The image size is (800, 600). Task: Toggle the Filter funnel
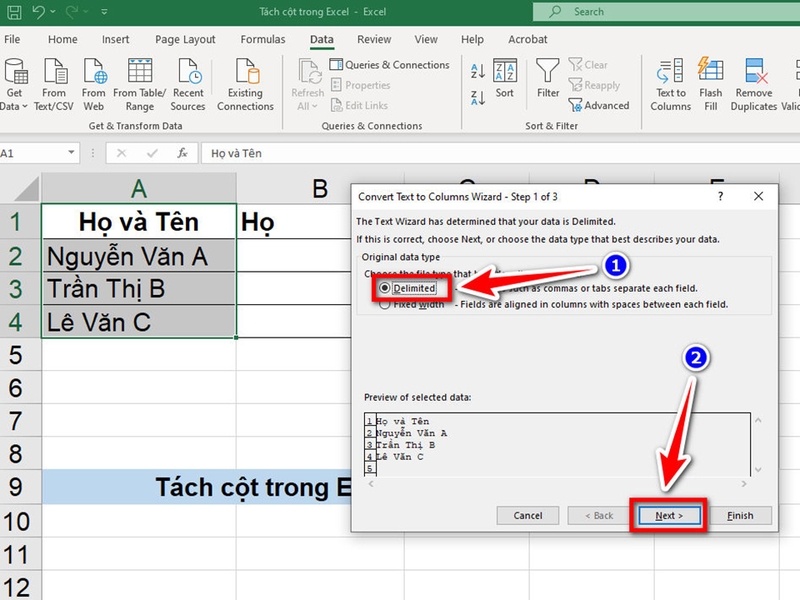point(548,78)
